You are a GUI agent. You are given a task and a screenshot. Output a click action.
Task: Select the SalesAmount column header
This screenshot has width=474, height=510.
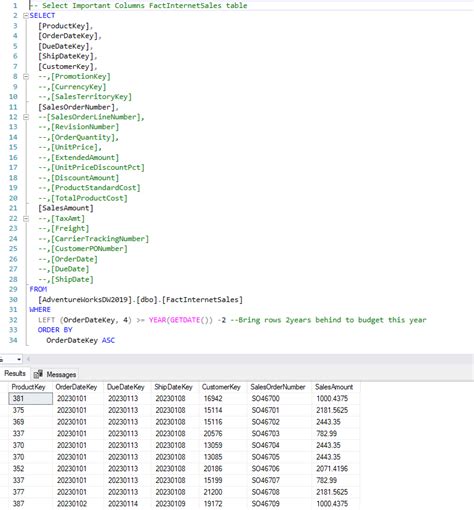pyautogui.click(x=334, y=387)
